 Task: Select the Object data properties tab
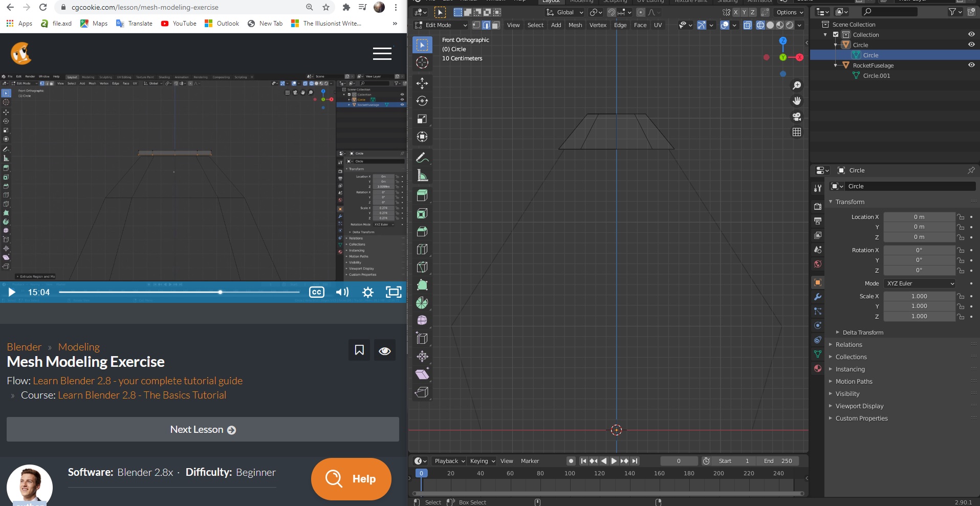818,354
